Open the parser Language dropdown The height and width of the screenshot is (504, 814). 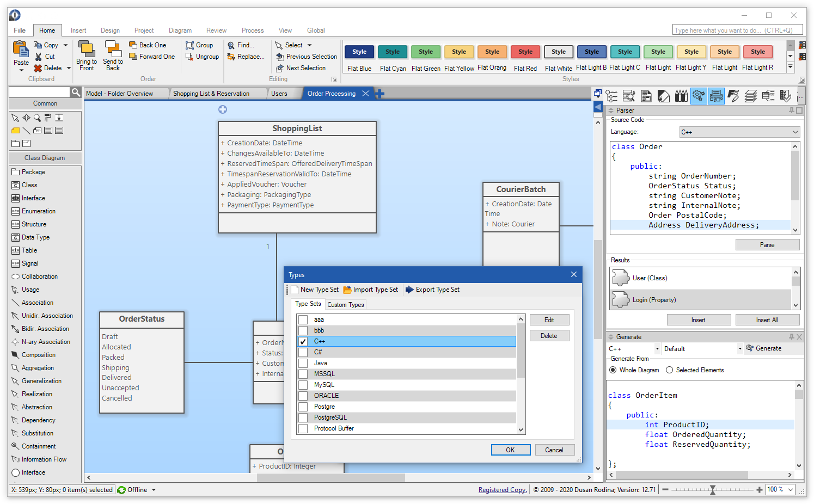tap(739, 132)
